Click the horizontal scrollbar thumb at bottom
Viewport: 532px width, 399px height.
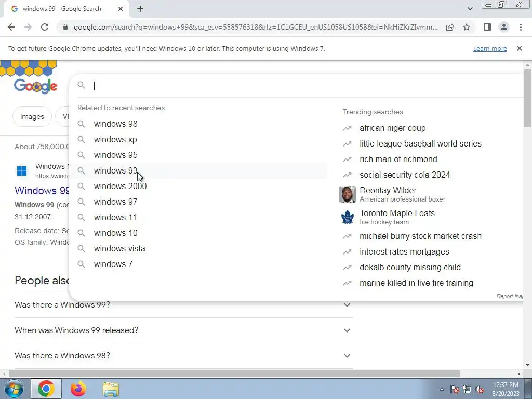click(x=234, y=374)
